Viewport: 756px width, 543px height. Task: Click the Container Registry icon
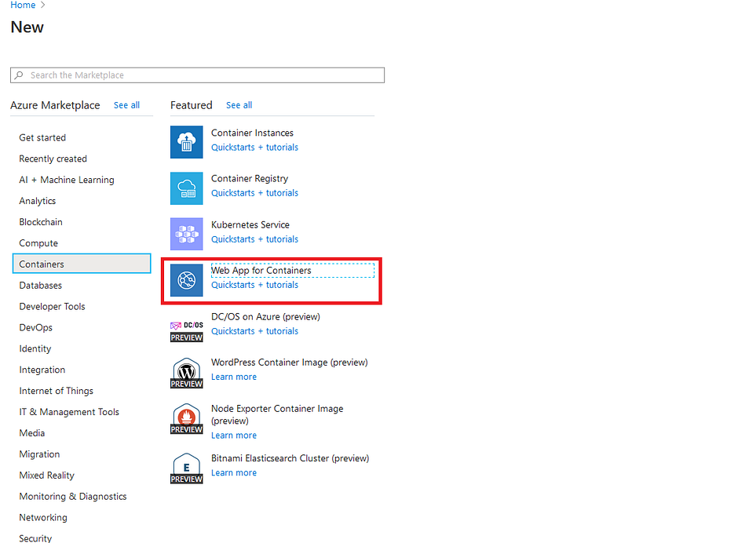click(x=187, y=188)
